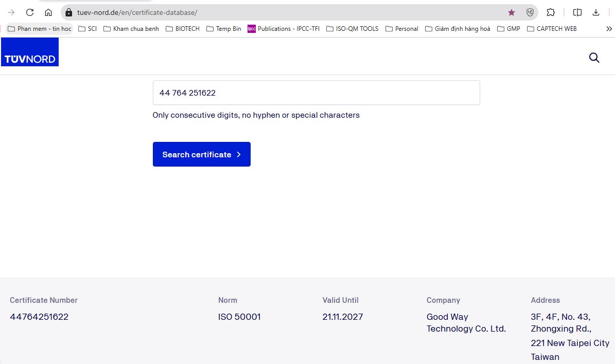This screenshot has height=364, width=615.
Task: Click the certificate number input field
Action: 316,93
